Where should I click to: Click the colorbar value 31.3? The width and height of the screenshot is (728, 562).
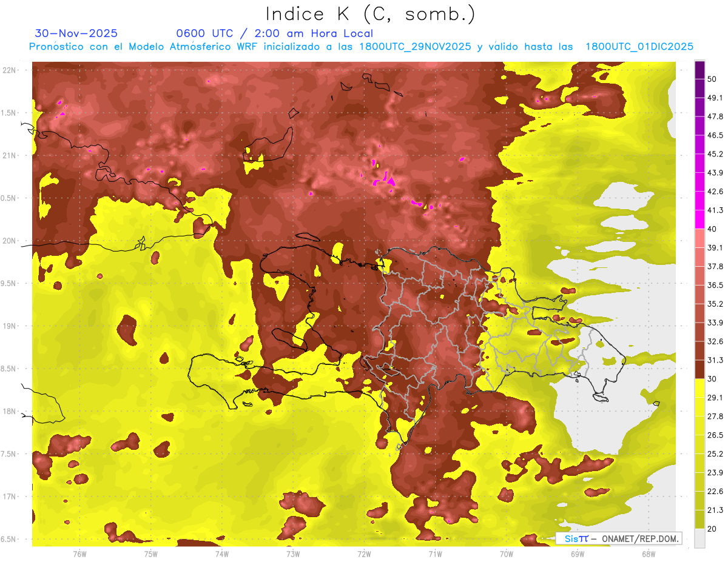[715, 360]
